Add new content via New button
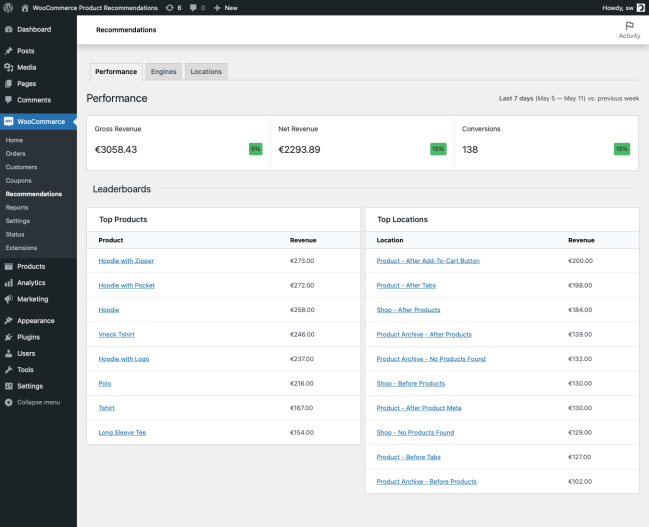 [x=225, y=7]
